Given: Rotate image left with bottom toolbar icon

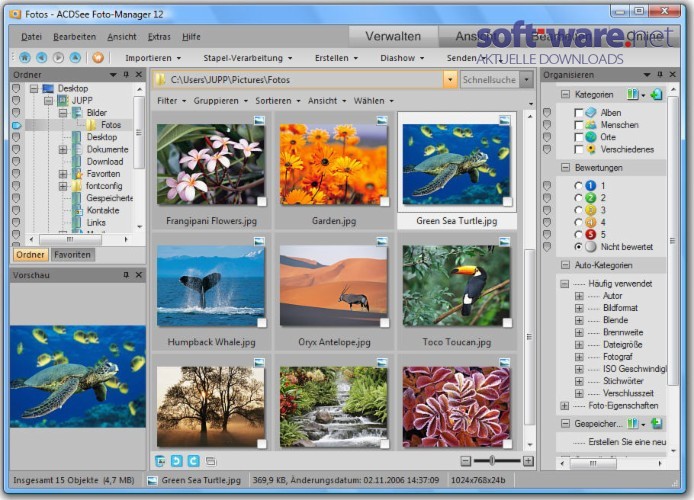Looking at the screenshot, I should (x=176, y=461).
